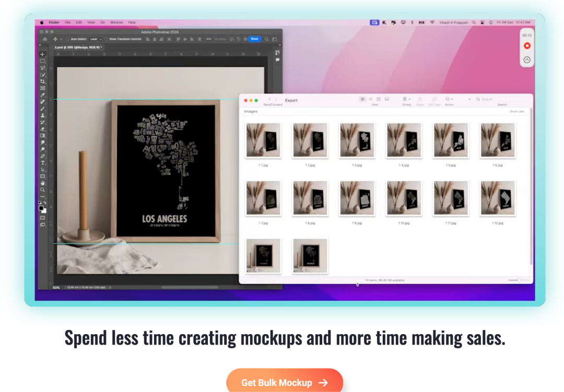This screenshot has height=392, width=564.
Task: Open the Window menu in the menu bar
Action: 116,22
